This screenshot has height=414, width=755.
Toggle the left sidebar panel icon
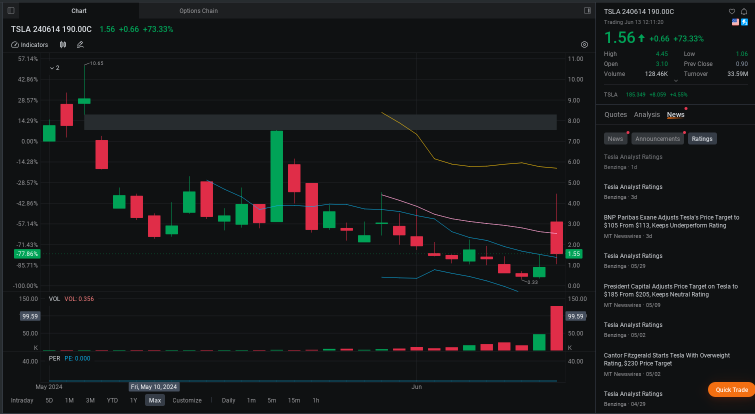click(11, 11)
